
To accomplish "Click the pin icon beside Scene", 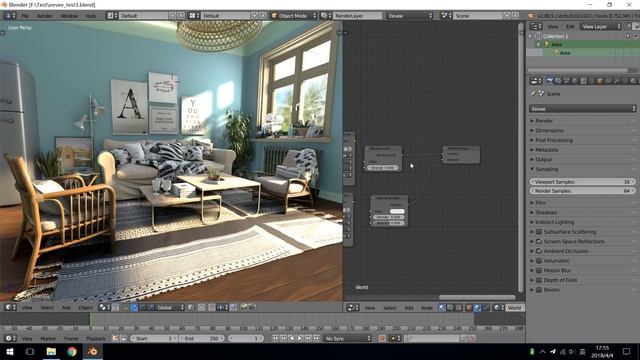I will pyautogui.click(x=533, y=93).
